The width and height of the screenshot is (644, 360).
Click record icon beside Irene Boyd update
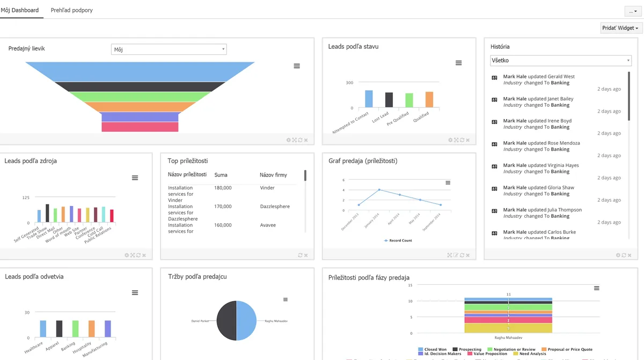coord(494,122)
